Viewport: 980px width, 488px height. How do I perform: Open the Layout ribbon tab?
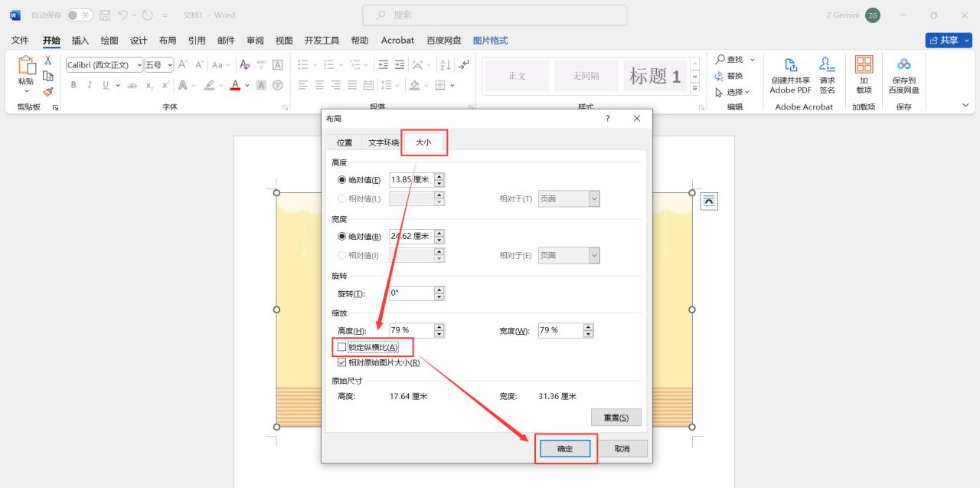(168, 41)
